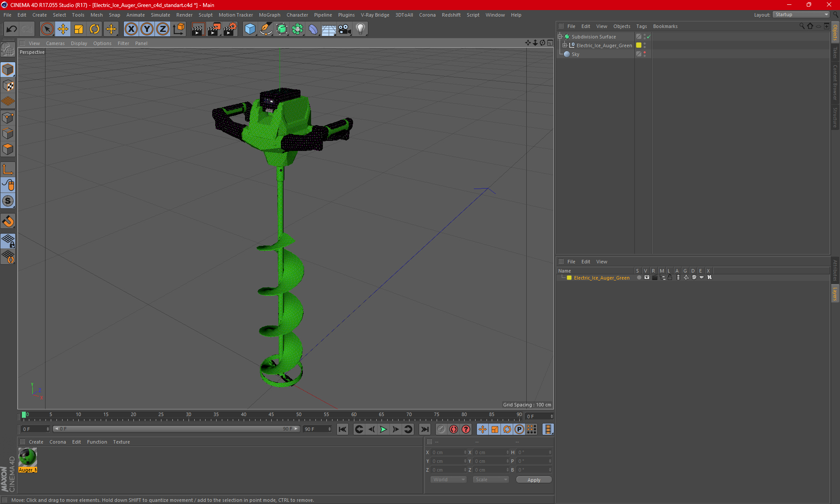Open the Simulate menu
This screenshot has width=840, height=504.
[161, 15]
